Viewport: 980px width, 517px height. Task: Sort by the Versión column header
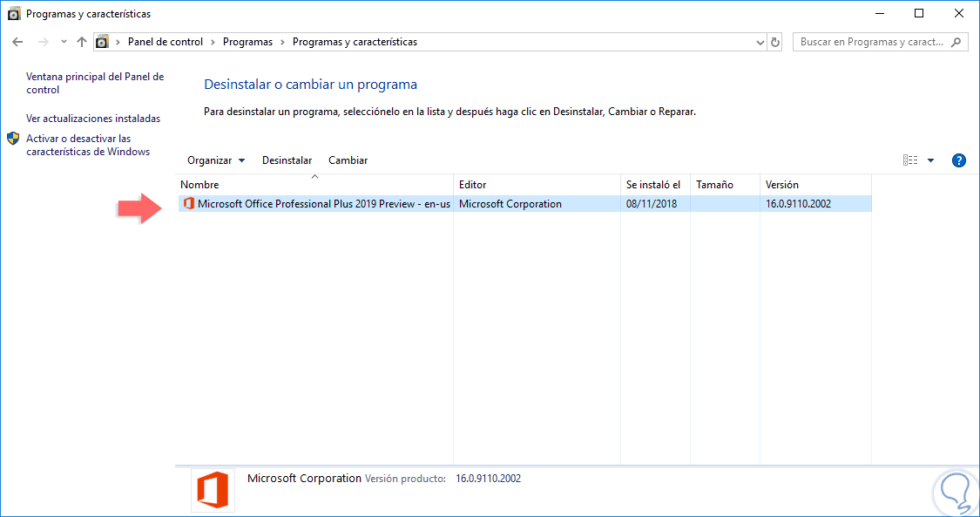point(815,185)
